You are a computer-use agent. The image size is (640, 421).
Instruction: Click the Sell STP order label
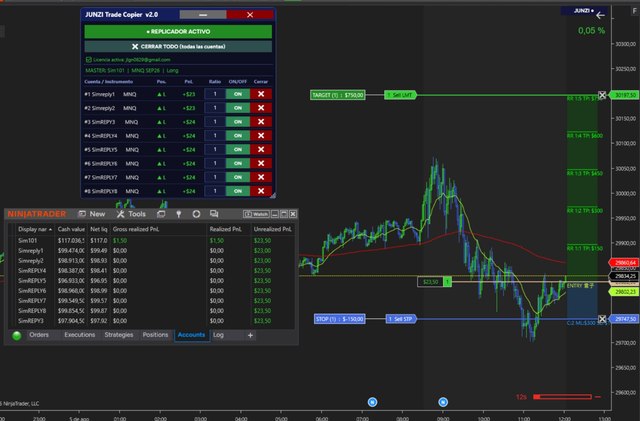pyautogui.click(x=401, y=319)
